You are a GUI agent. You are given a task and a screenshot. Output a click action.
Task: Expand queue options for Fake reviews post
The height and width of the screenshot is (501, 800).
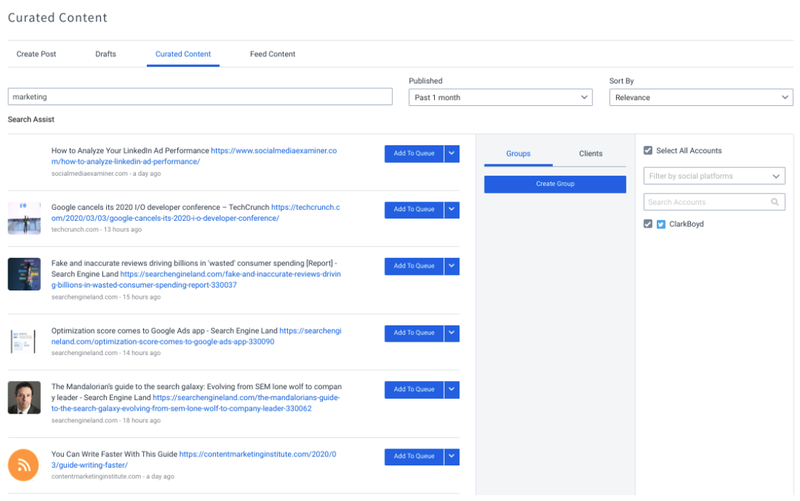pos(452,266)
